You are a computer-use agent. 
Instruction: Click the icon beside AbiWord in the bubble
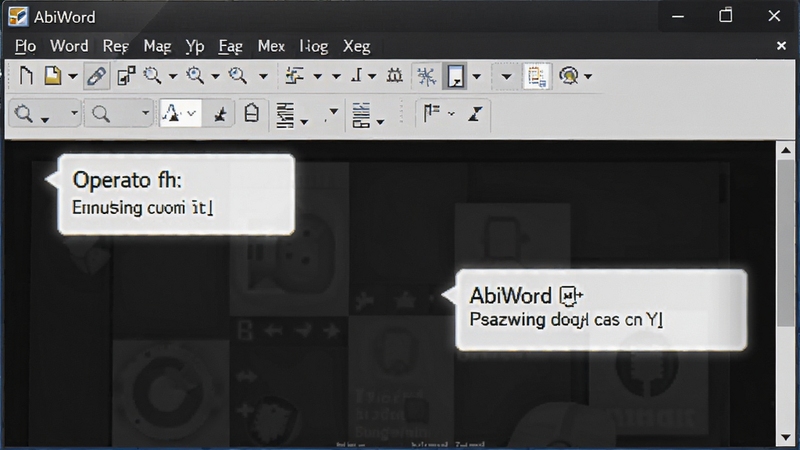[571, 295]
